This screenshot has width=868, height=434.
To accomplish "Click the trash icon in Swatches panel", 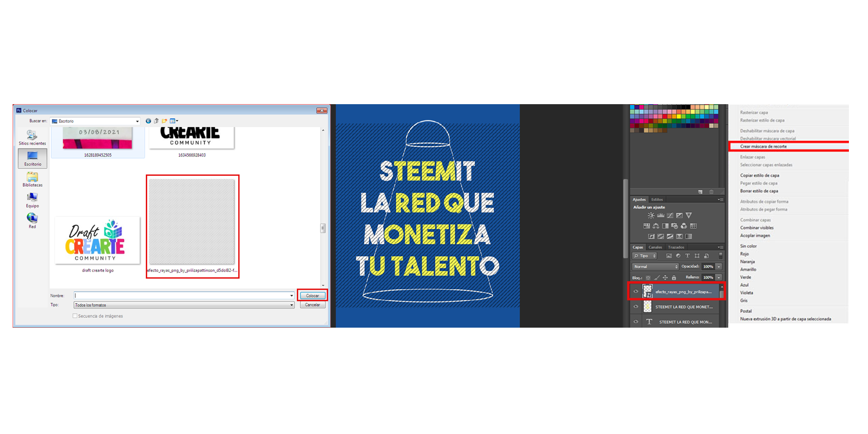I will point(711,192).
